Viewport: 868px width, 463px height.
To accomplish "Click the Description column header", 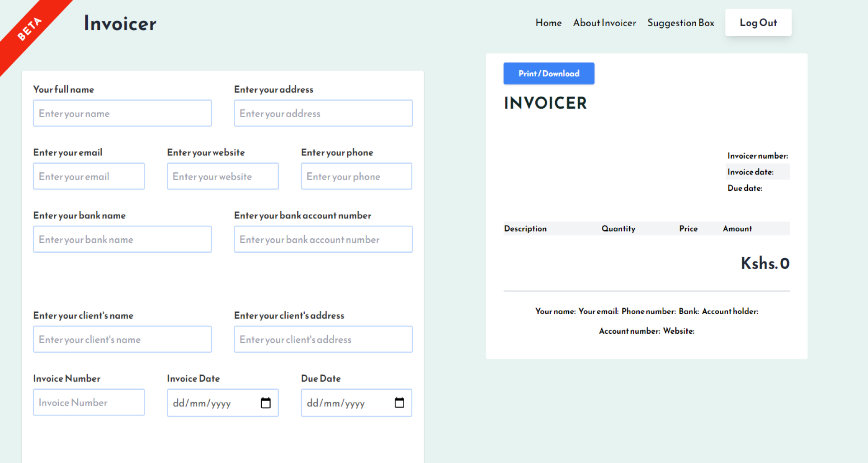I will pyautogui.click(x=525, y=229).
